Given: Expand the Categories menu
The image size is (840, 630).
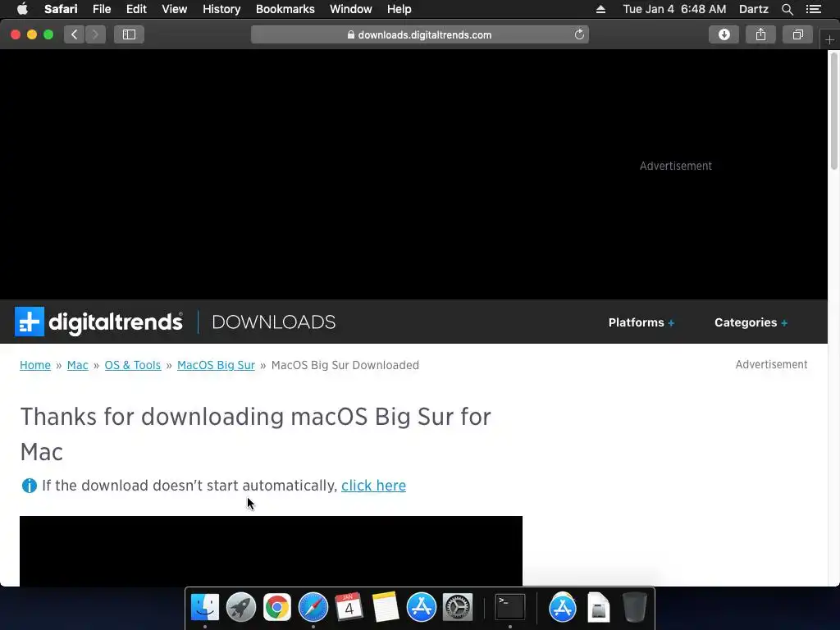Looking at the screenshot, I should (x=751, y=322).
